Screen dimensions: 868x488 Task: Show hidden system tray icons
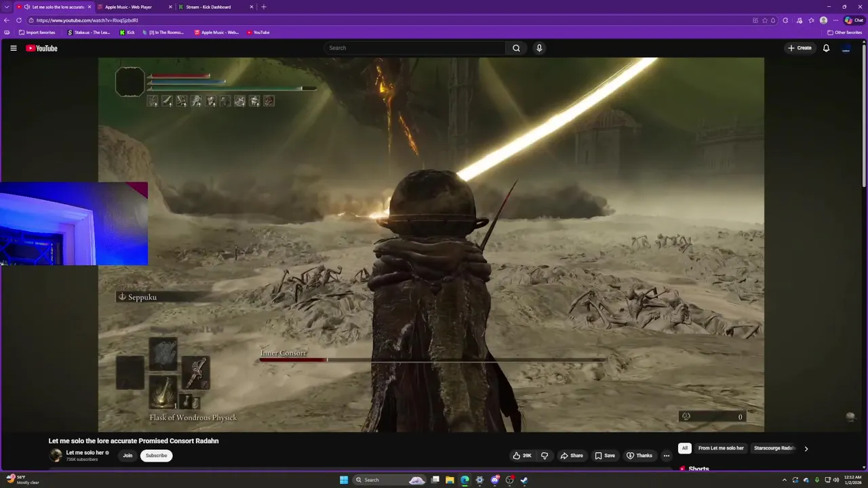785,480
